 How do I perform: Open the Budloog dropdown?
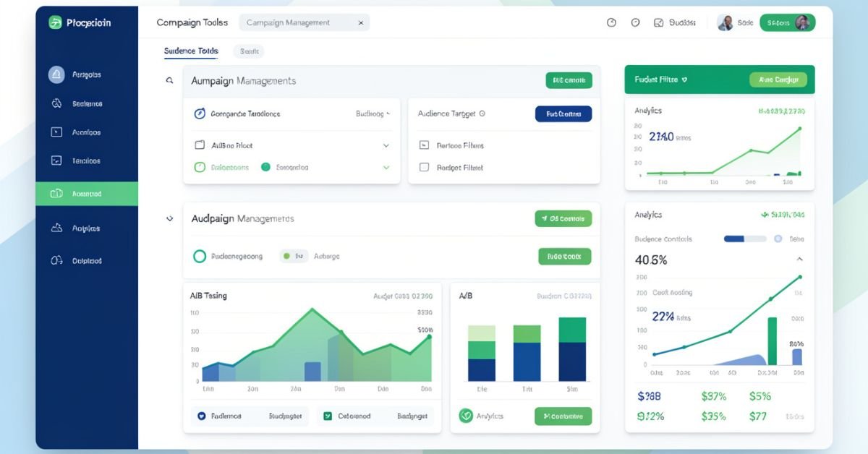(x=373, y=113)
